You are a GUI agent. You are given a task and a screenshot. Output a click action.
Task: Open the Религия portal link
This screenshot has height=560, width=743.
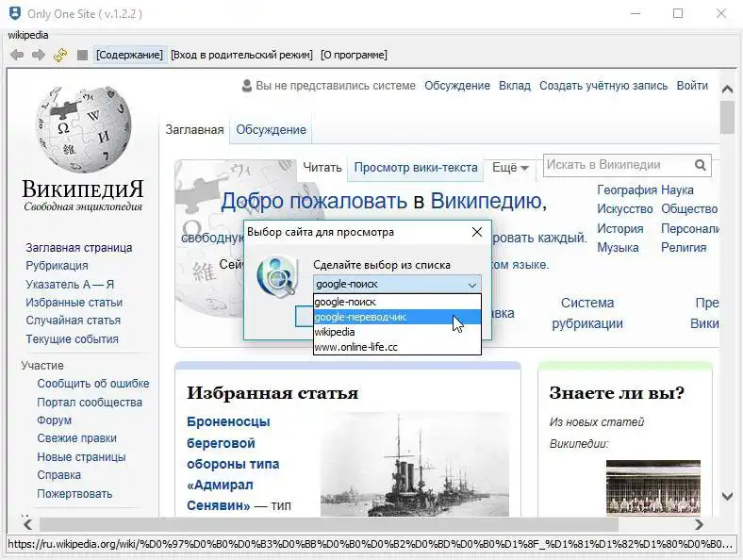(684, 248)
